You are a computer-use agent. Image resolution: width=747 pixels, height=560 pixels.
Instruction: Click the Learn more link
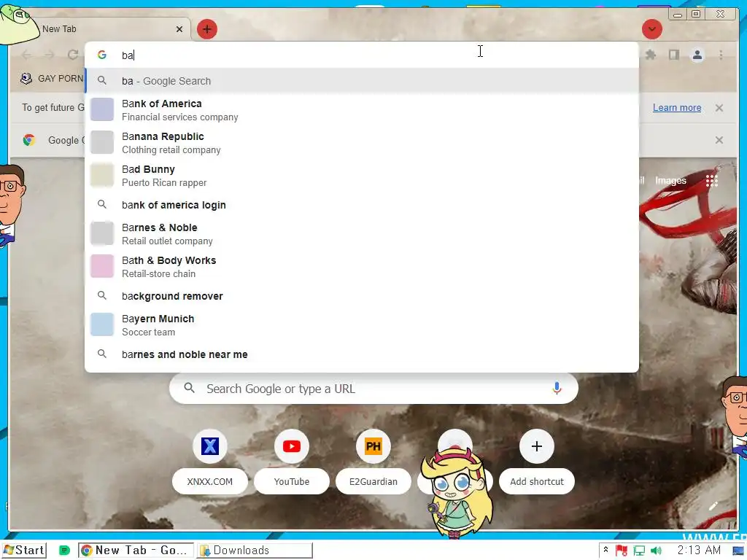[x=676, y=108]
